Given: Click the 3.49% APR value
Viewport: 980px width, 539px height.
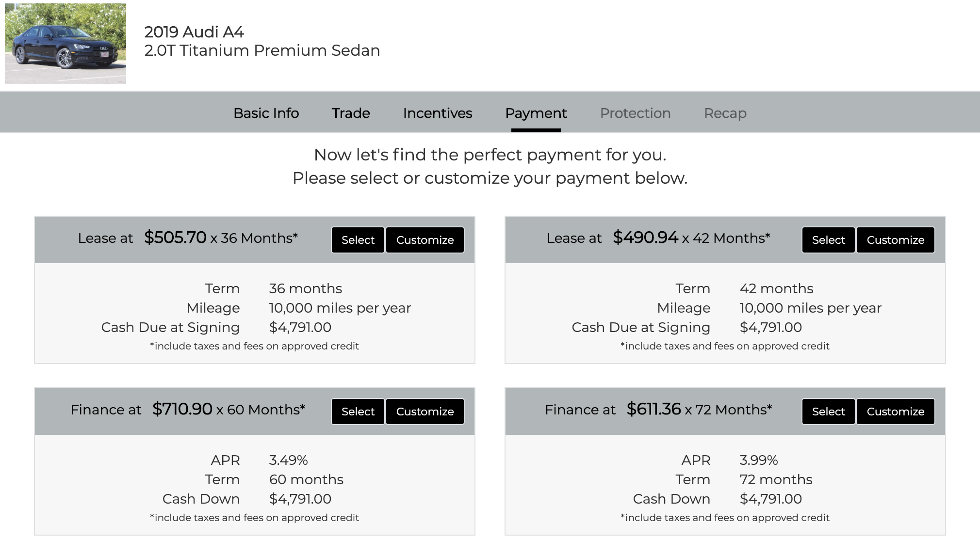Looking at the screenshot, I should (289, 460).
